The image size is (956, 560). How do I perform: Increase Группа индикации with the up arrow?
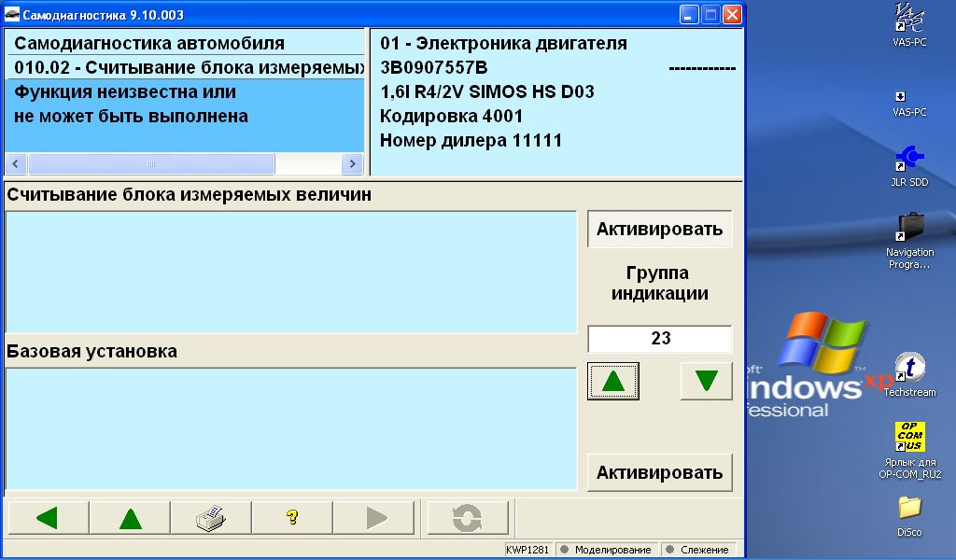click(613, 382)
